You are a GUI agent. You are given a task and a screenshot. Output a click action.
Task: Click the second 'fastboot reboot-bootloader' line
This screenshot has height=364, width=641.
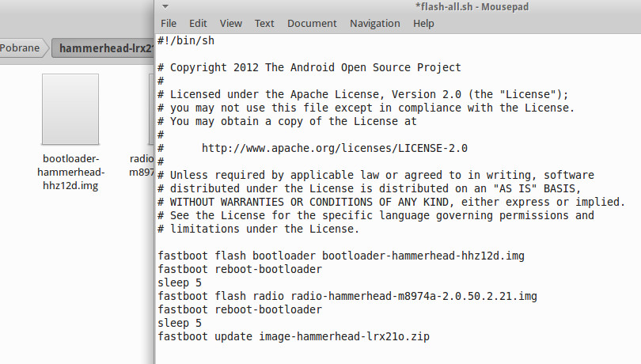coord(240,310)
